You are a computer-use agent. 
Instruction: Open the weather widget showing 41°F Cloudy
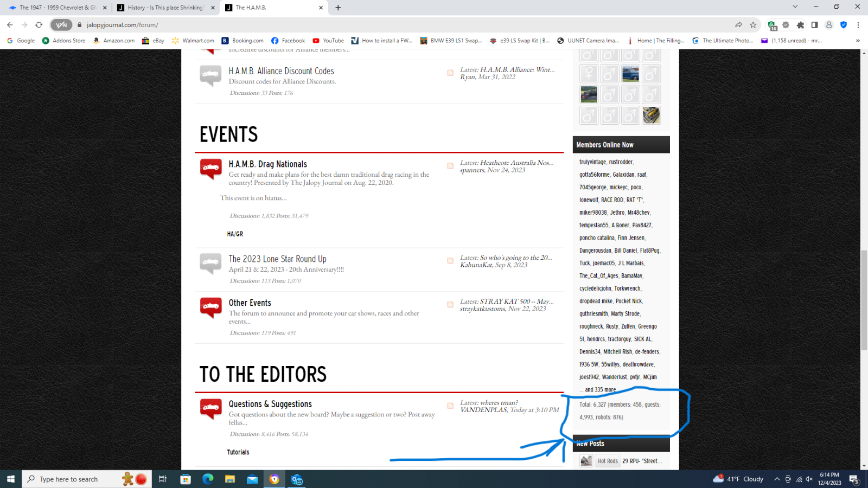[738, 479]
